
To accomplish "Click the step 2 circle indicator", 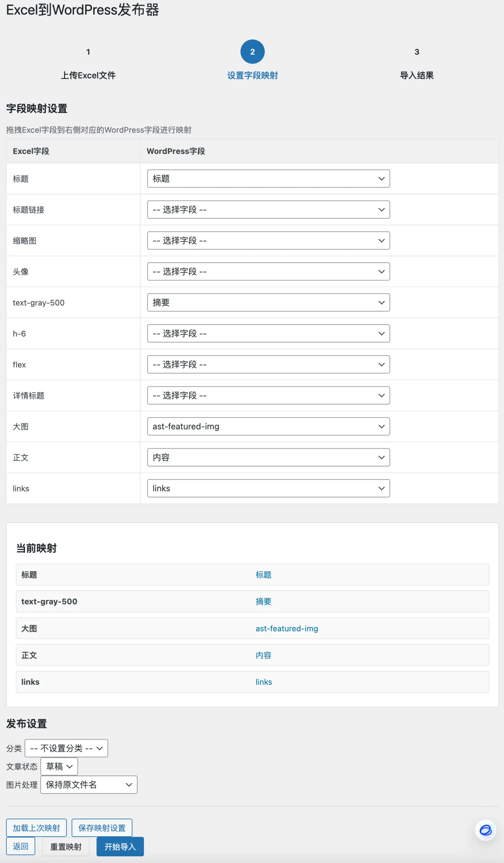I will pyautogui.click(x=253, y=52).
